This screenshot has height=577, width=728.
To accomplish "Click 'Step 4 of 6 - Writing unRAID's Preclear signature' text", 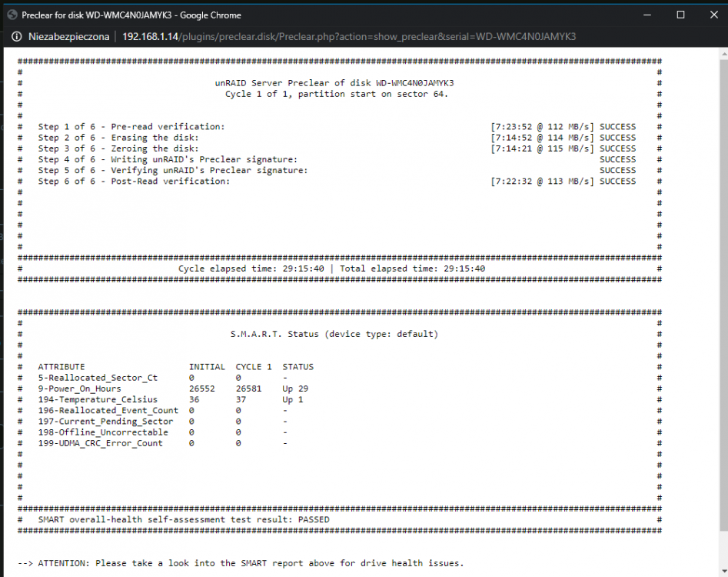I will (x=168, y=160).
